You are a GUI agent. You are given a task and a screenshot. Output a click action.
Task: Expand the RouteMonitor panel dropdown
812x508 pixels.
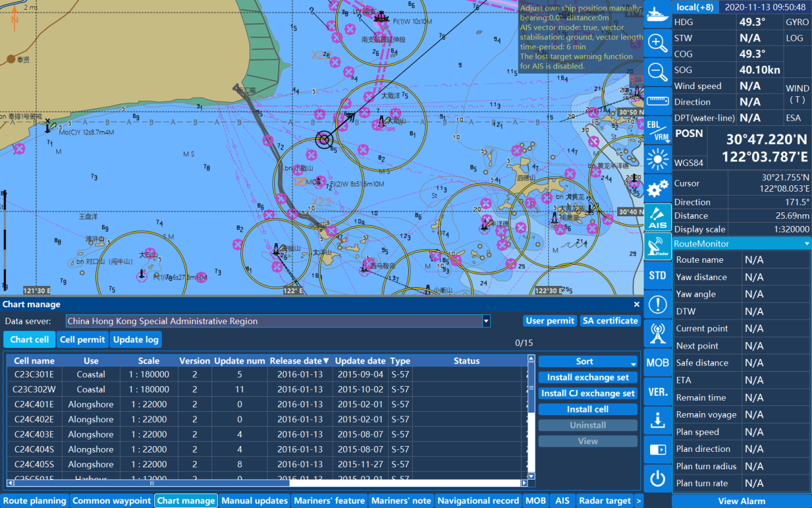[x=806, y=244]
